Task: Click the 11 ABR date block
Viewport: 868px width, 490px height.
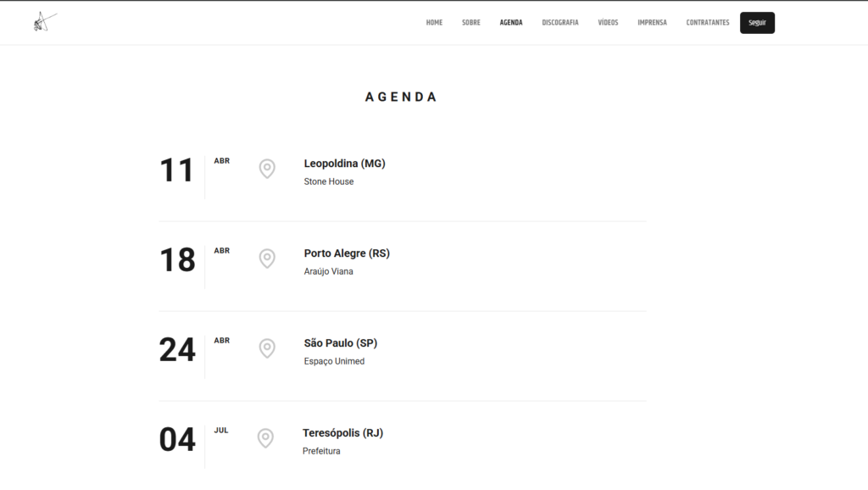Action: coord(178,171)
